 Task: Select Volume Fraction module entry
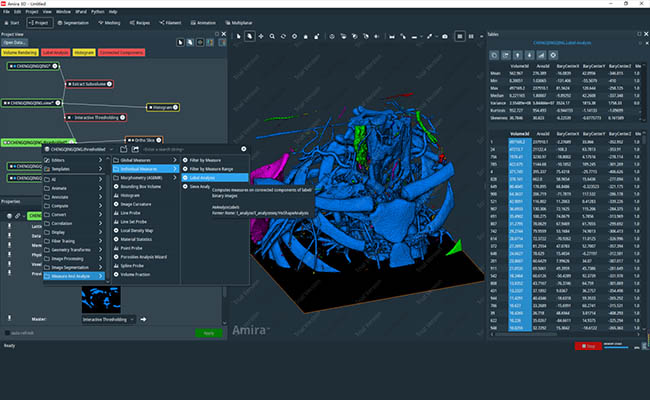pyautogui.click(x=146, y=274)
